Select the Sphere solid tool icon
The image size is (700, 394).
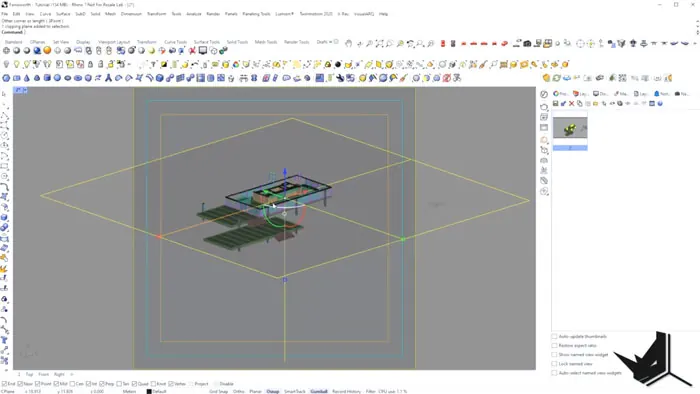pos(57,78)
